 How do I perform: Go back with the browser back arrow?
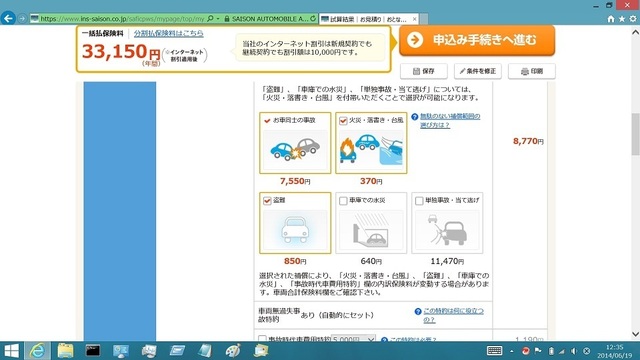(x=8, y=18)
